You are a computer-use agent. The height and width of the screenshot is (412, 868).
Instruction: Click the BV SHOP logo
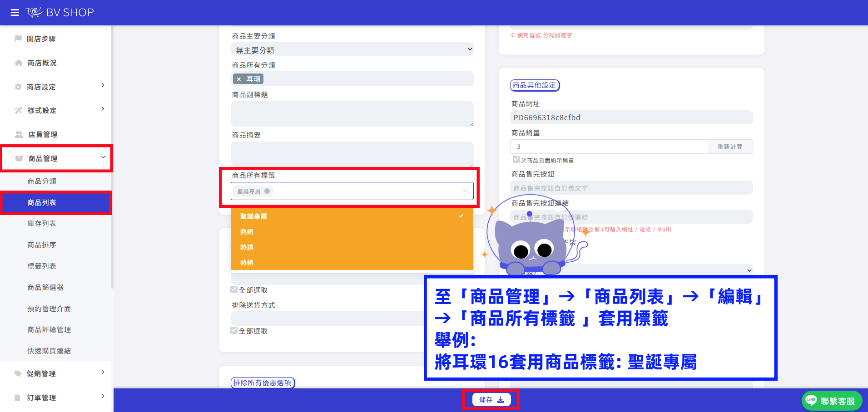point(60,12)
